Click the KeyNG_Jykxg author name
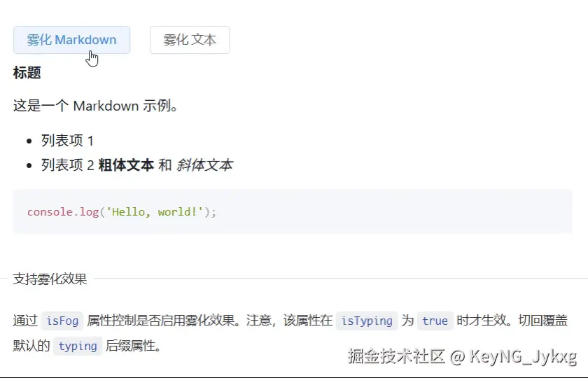This screenshot has height=378, width=588. click(x=523, y=356)
